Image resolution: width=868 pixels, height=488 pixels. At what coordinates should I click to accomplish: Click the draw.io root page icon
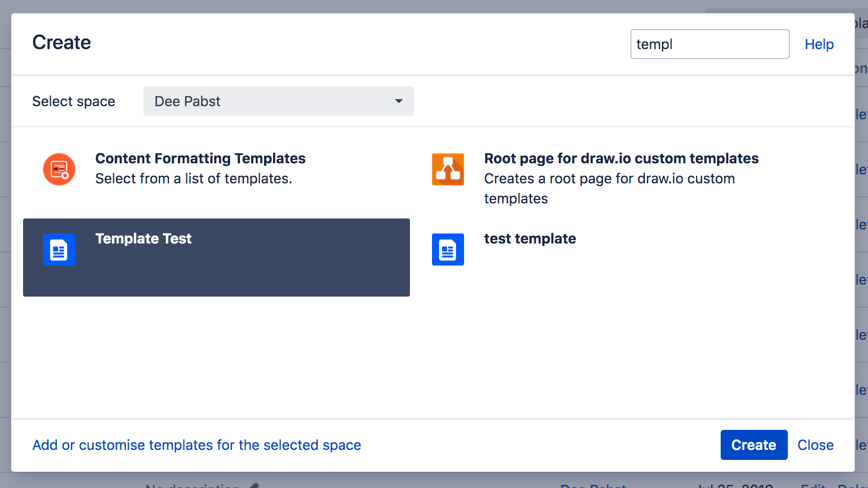448,169
